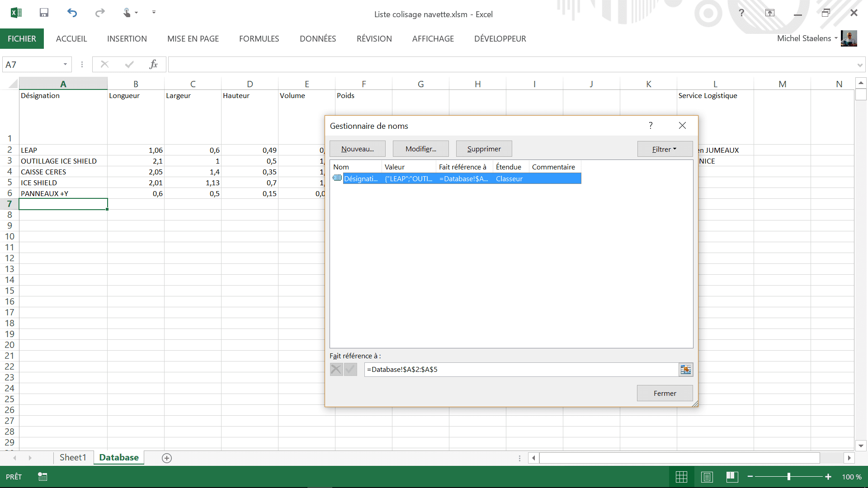Image resolution: width=868 pixels, height=488 pixels.
Task: Click the Undo arrow icon
Action: tap(72, 13)
